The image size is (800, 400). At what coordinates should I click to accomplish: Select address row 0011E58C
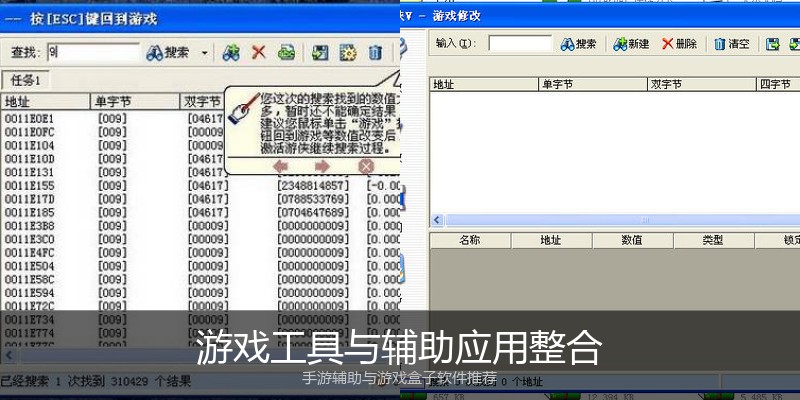tap(30, 280)
